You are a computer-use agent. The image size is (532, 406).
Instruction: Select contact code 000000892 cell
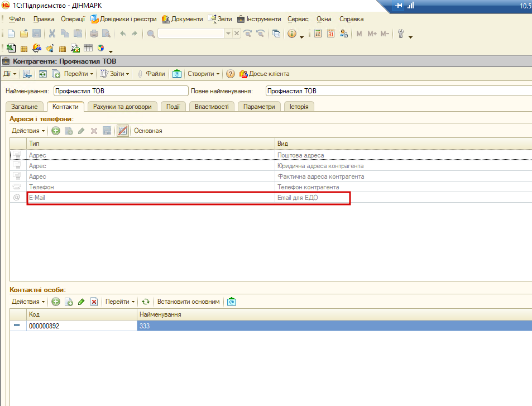[x=82, y=326]
